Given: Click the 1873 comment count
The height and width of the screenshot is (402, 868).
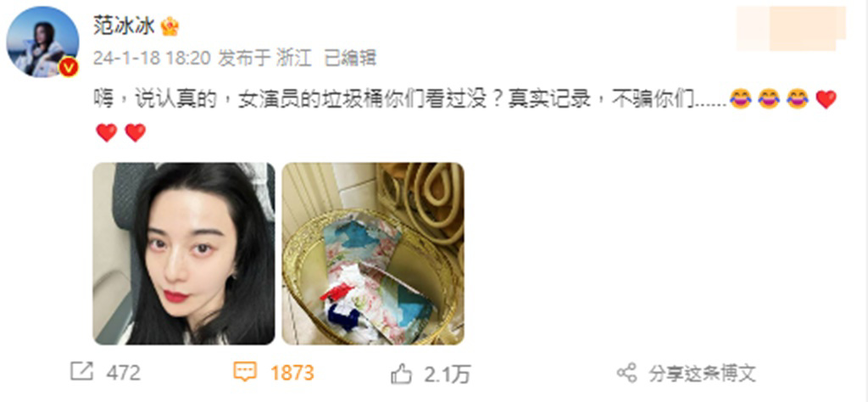Looking at the screenshot, I should click(x=292, y=372).
